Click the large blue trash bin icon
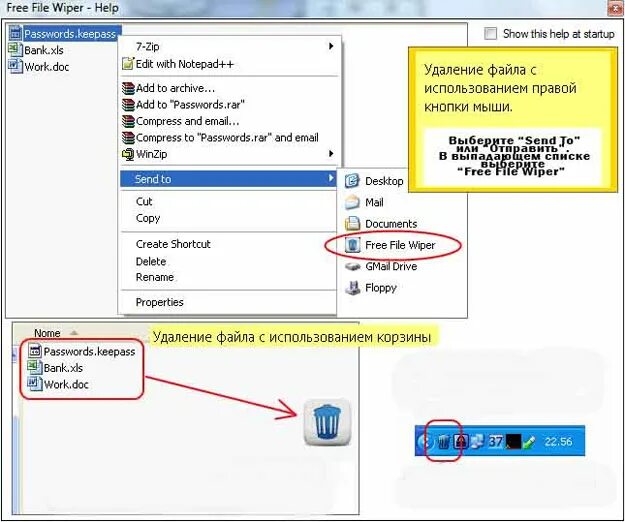625x522 pixels. 327,422
